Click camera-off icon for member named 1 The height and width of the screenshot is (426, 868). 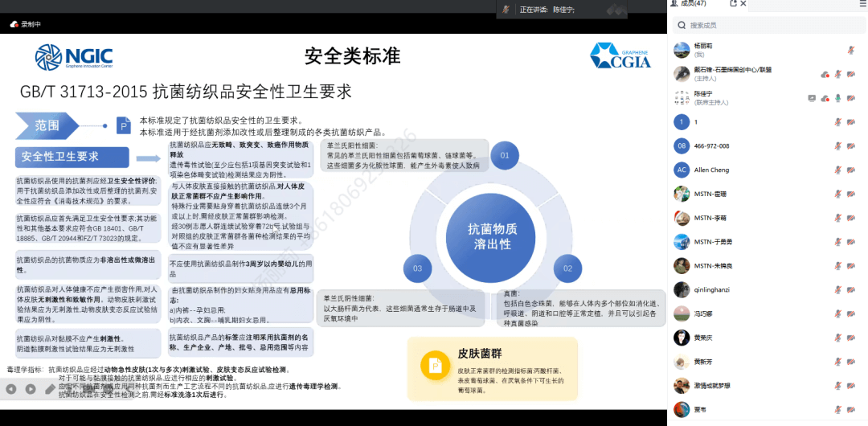click(851, 122)
